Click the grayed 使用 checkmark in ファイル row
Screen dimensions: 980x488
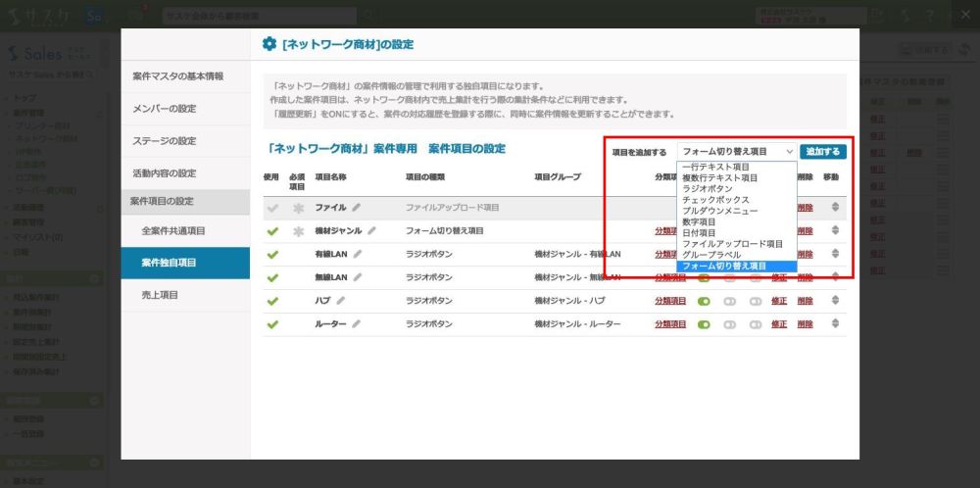click(x=271, y=208)
